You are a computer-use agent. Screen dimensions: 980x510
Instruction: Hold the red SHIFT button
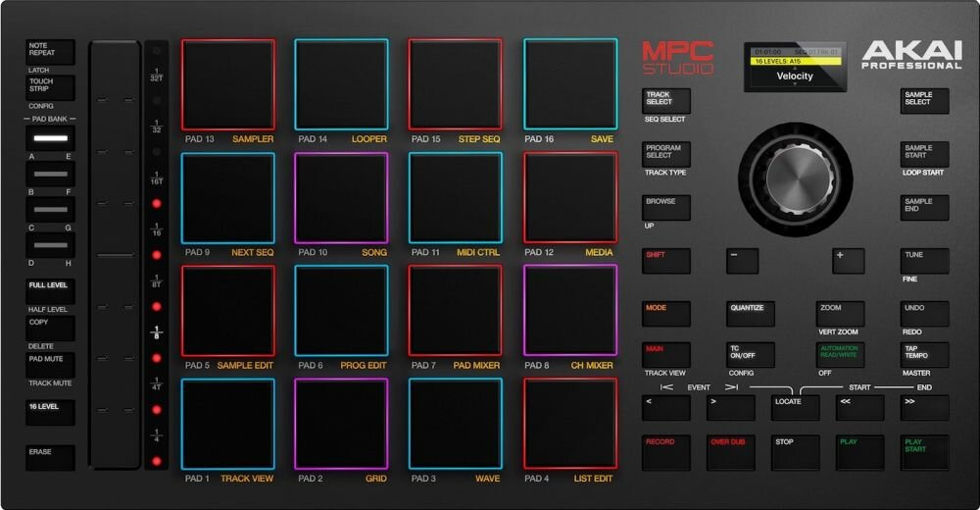[666, 261]
